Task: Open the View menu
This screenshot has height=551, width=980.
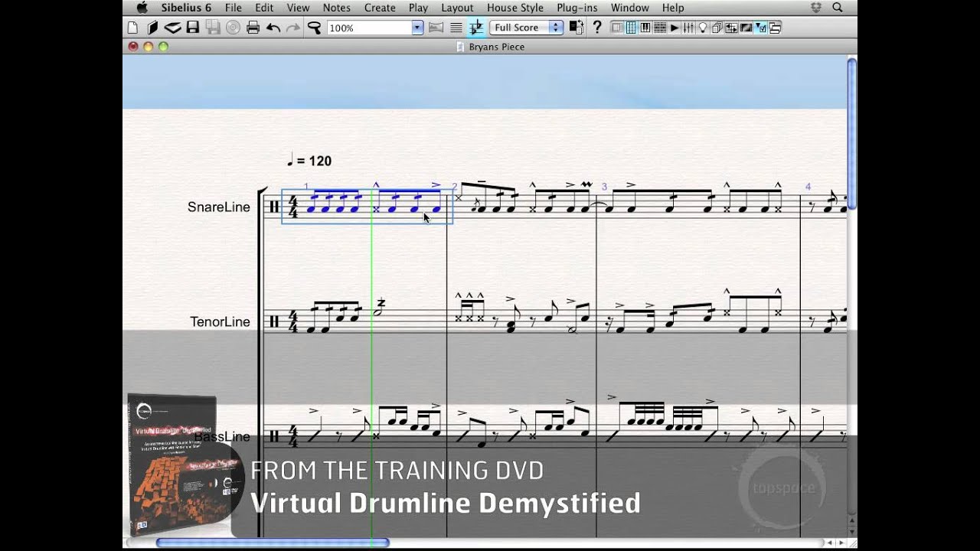Action: point(298,8)
